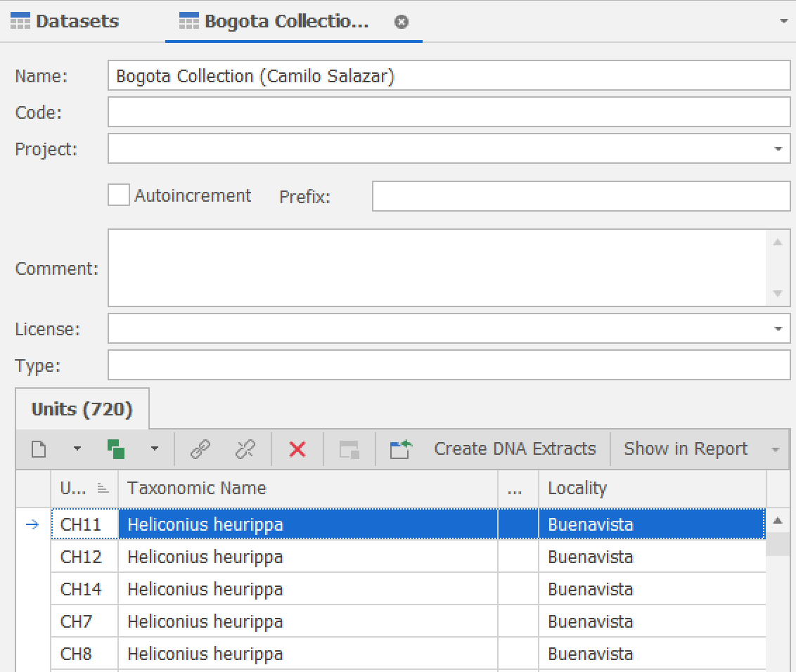This screenshot has height=672, width=796.
Task: Open the License dropdown
Action: pos(778,328)
